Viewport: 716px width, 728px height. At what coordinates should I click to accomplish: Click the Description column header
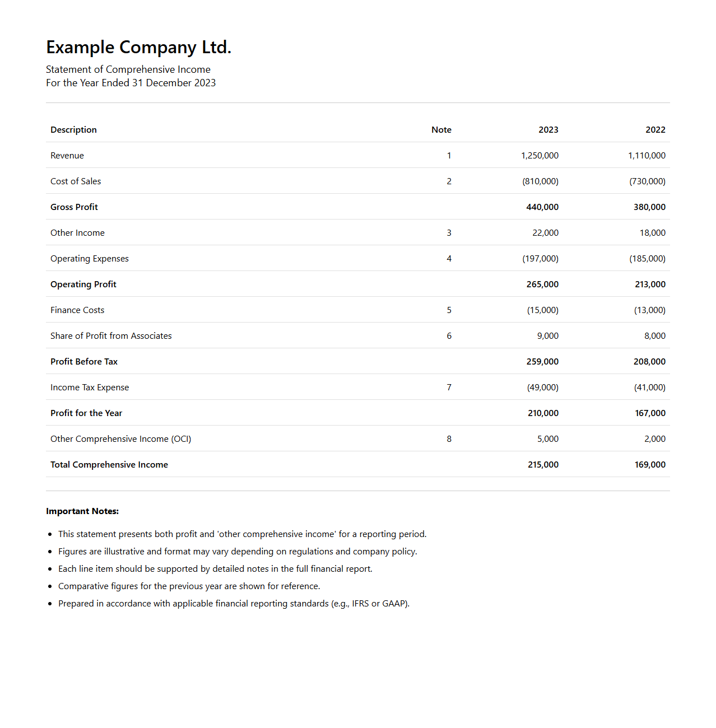click(x=73, y=130)
